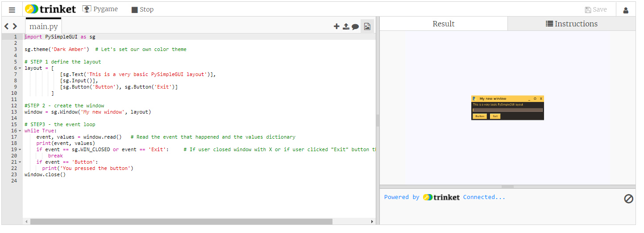Click the trinket logo
This screenshot has height=233, width=644.
pos(50,9)
